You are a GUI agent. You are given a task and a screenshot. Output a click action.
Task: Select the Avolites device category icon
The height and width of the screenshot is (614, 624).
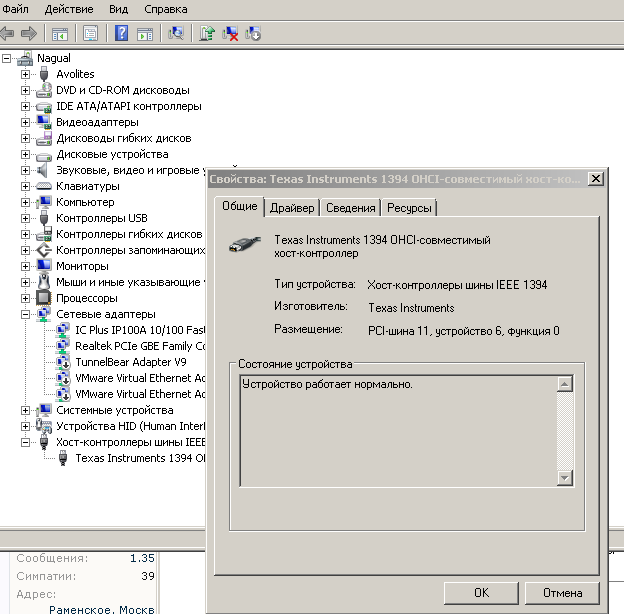point(44,74)
